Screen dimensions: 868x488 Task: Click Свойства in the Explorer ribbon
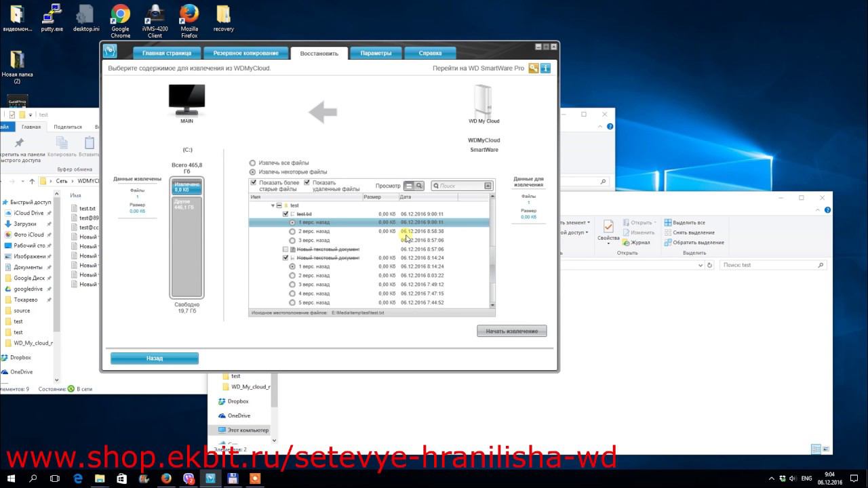point(608,230)
